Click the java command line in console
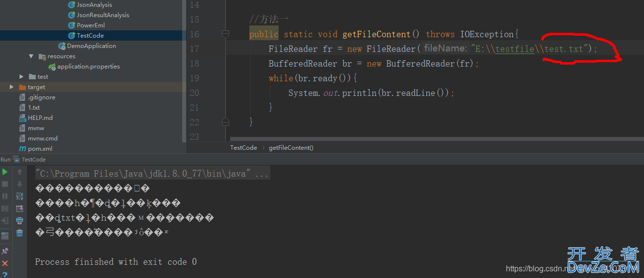This screenshot has width=644, height=278. 152,174
